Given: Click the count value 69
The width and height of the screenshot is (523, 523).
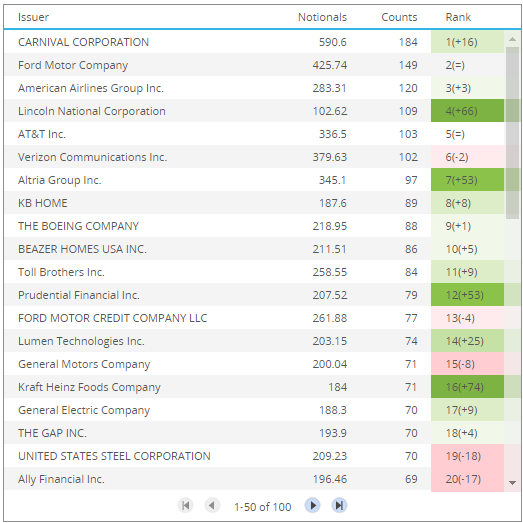Looking at the screenshot, I should pyautogui.click(x=411, y=479).
